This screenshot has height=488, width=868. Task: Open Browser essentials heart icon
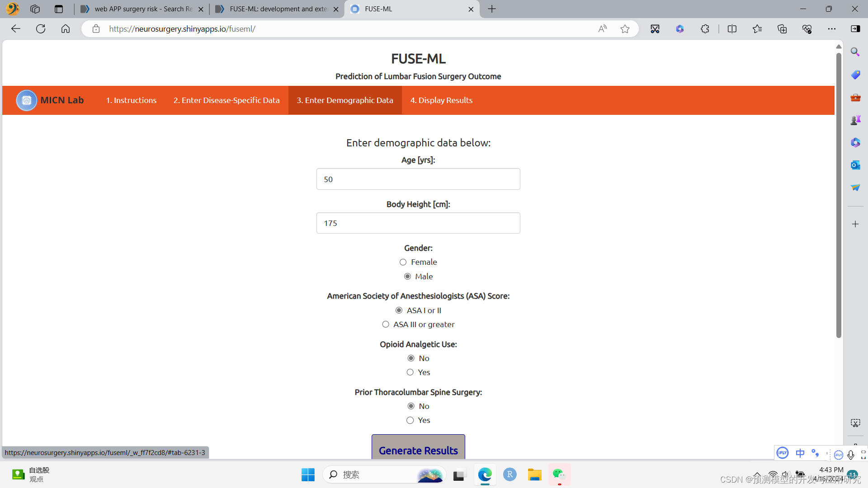pos(807,29)
